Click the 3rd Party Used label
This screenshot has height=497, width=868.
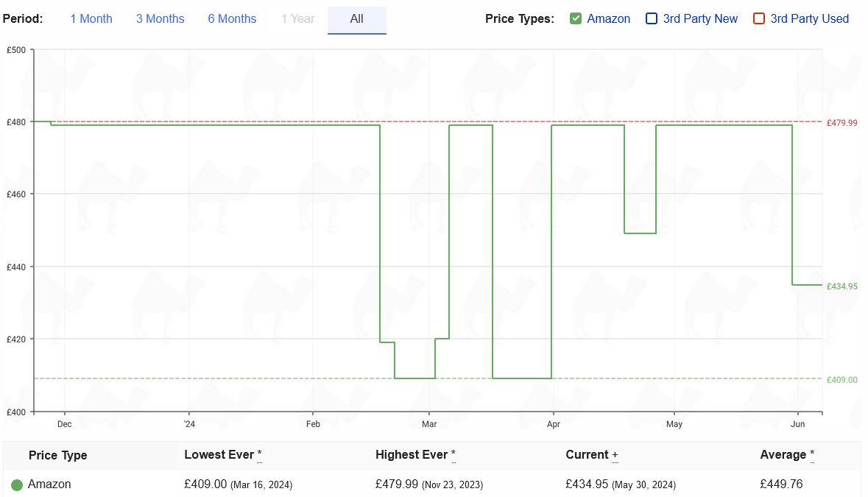pyautogui.click(x=809, y=19)
